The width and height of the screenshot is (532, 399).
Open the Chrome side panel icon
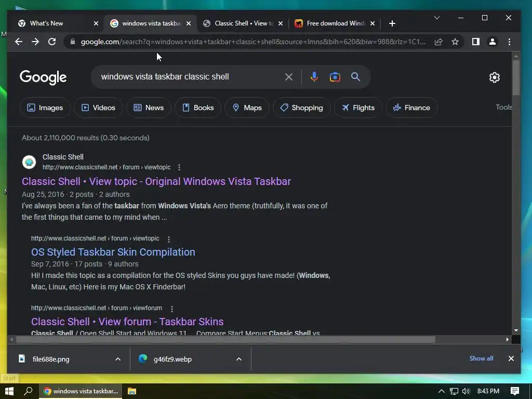pyautogui.click(x=476, y=42)
